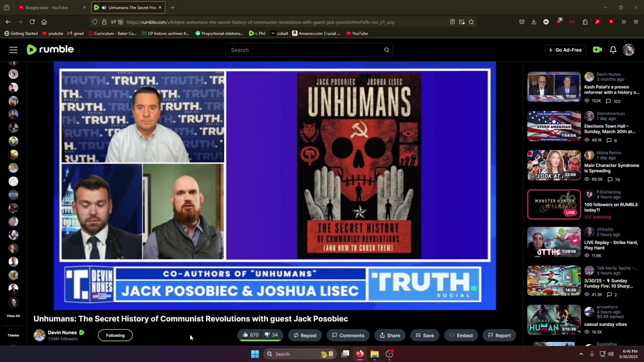Close the Boogity bear YouTube tab
This screenshot has width=644, height=362.
point(85,8)
